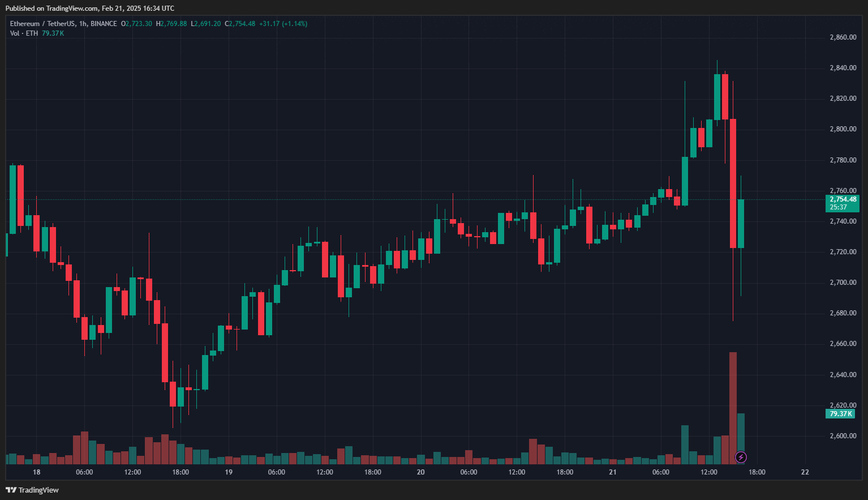Click the 2,800.00 price axis label

pyautogui.click(x=843, y=129)
